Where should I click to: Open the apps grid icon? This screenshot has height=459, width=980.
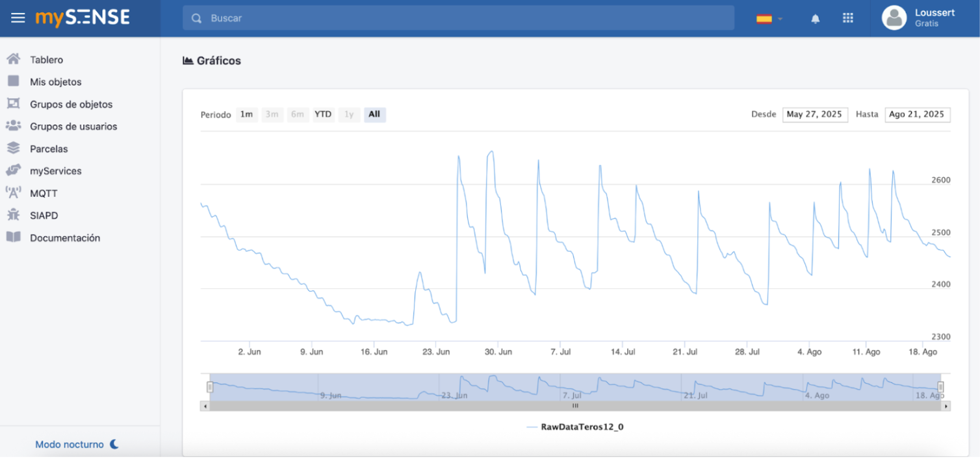tap(847, 18)
